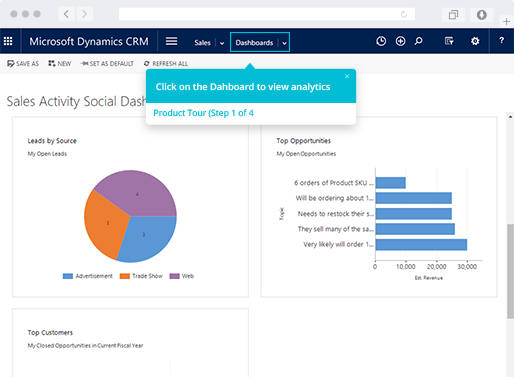Expand the Dashboards dropdown arrow

pos(284,43)
